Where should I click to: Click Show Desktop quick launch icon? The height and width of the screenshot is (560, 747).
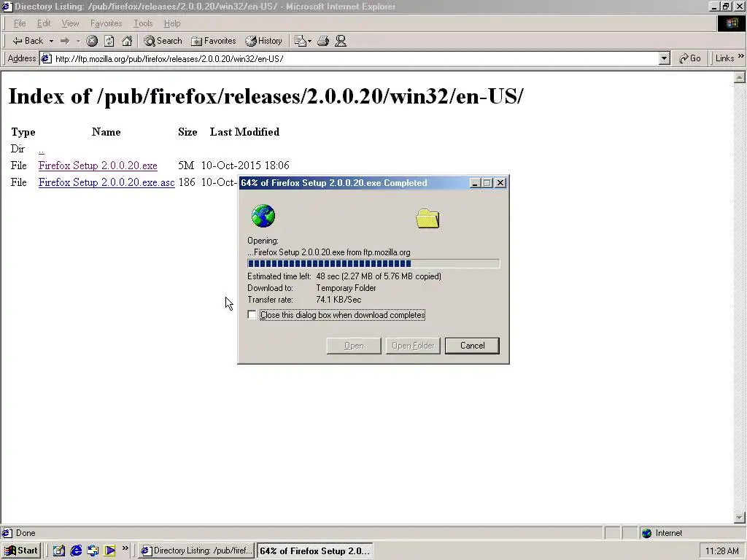coord(58,551)
